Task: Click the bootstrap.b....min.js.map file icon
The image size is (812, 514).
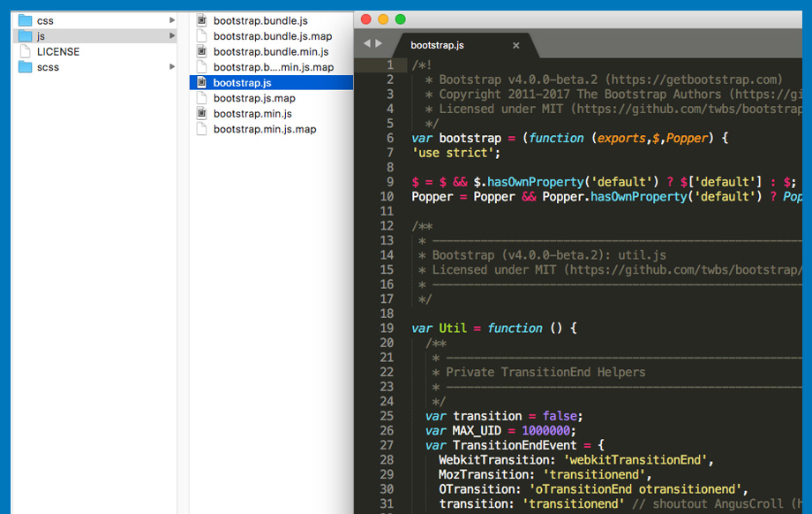Action: [x=202, y=67]
